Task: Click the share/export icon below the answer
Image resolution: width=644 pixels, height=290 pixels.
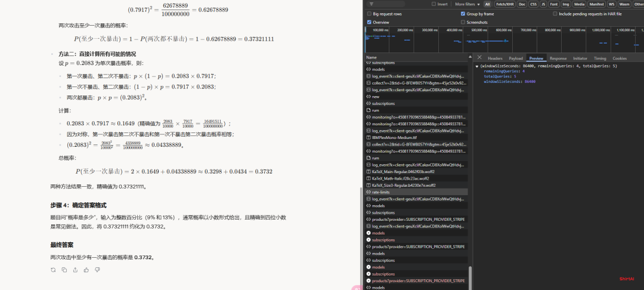Action: (x=75, y=270)
